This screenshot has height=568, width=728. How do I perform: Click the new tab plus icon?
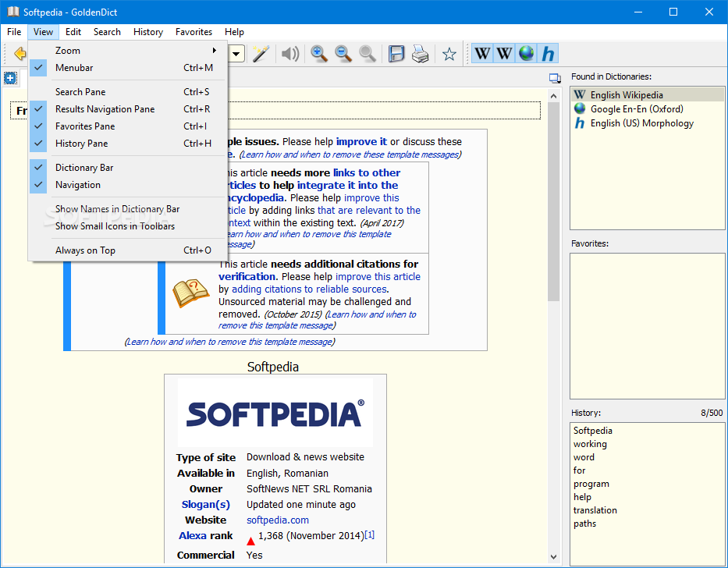(10, 78)
